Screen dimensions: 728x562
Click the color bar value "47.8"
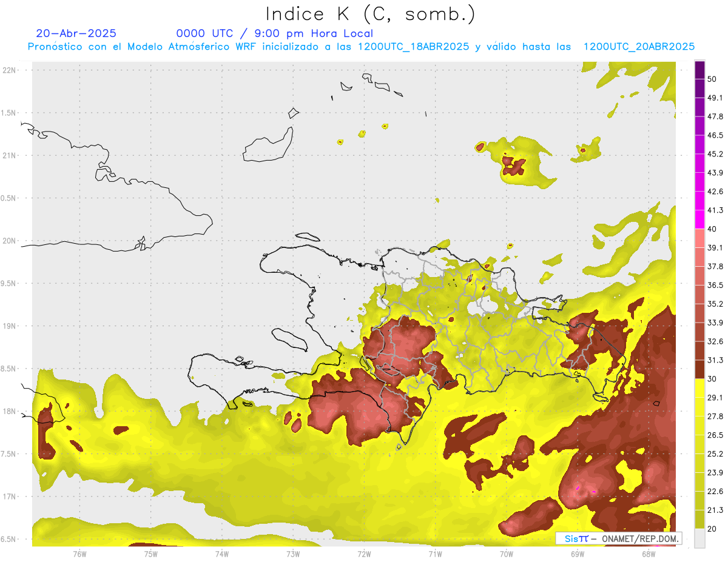[715, 116]
